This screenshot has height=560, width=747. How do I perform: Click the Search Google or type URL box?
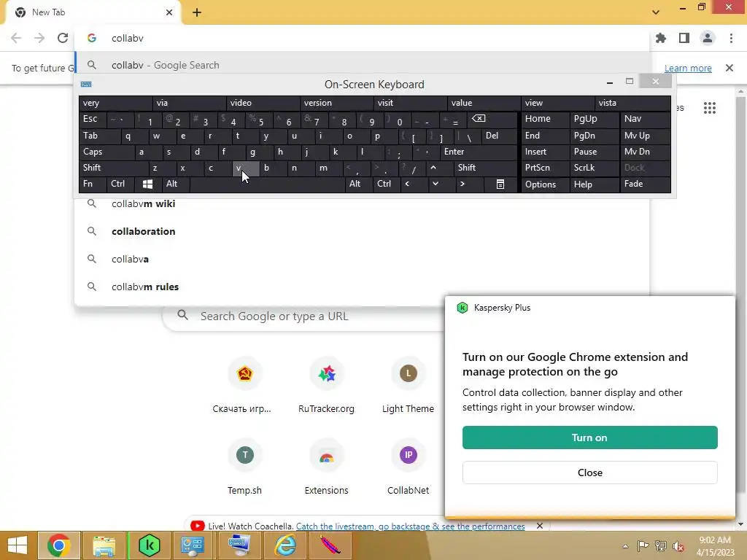pyautogui.click(x=305, y=316)
